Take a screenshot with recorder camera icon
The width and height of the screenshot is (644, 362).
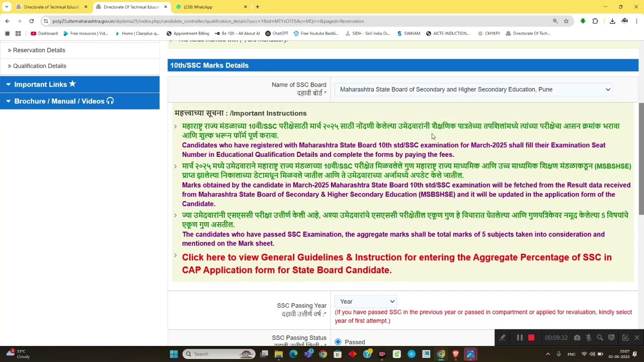tap(577, 338)
